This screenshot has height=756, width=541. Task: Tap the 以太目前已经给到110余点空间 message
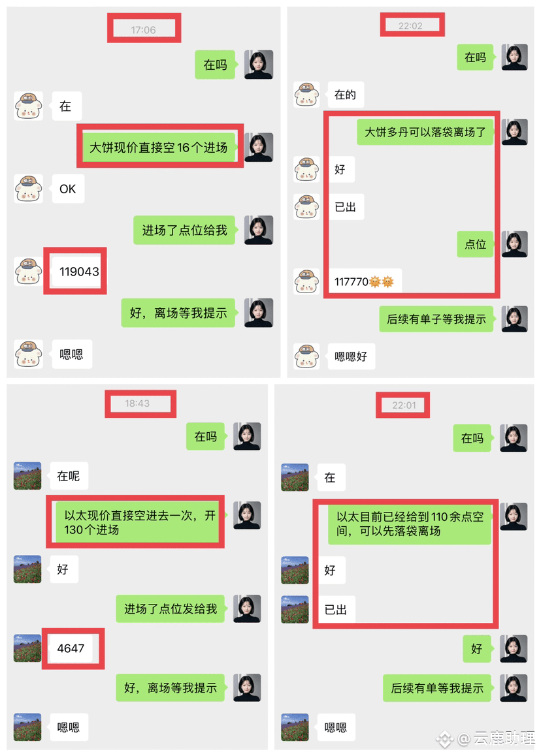(410, 524)
